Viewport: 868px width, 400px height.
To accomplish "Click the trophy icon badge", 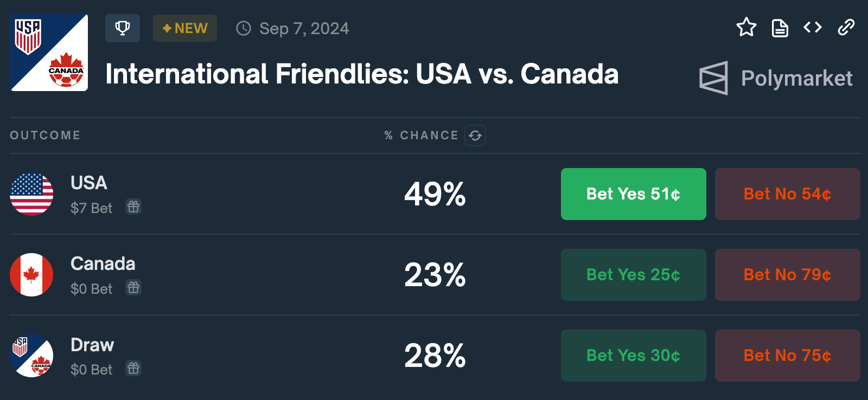I will (x=123, y=28).
